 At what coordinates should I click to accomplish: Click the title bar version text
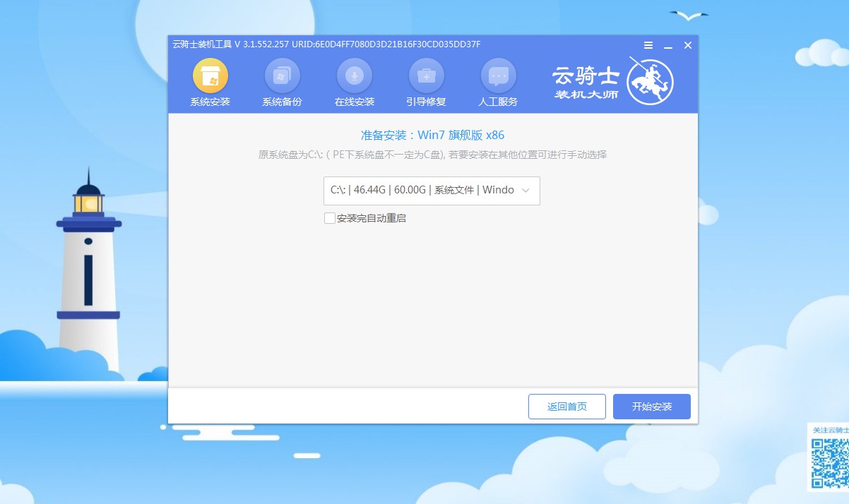pyautogui.click(x=326, y=44)
